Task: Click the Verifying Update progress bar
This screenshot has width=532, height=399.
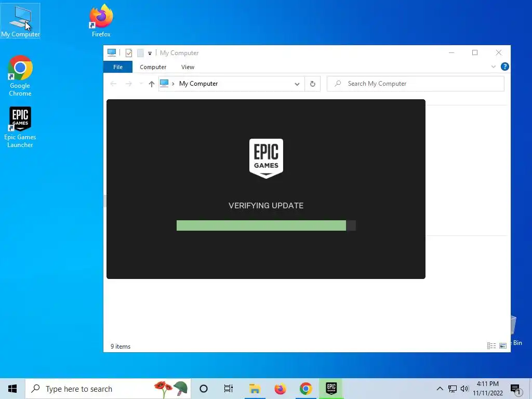Action: coord(266,225)
